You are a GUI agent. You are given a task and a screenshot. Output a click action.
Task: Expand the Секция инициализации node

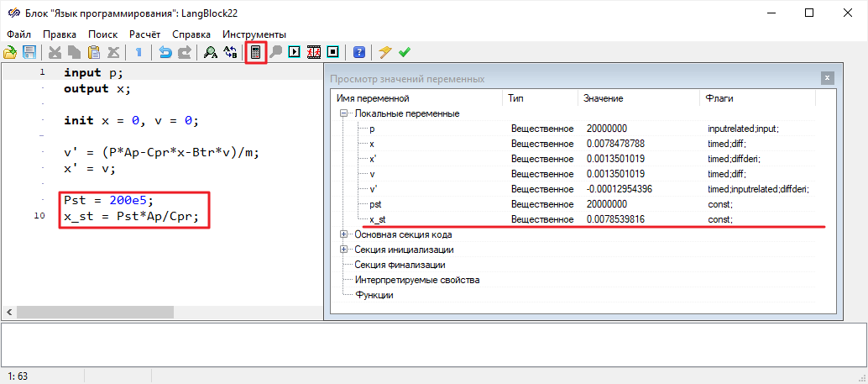[x=343, y=250]
